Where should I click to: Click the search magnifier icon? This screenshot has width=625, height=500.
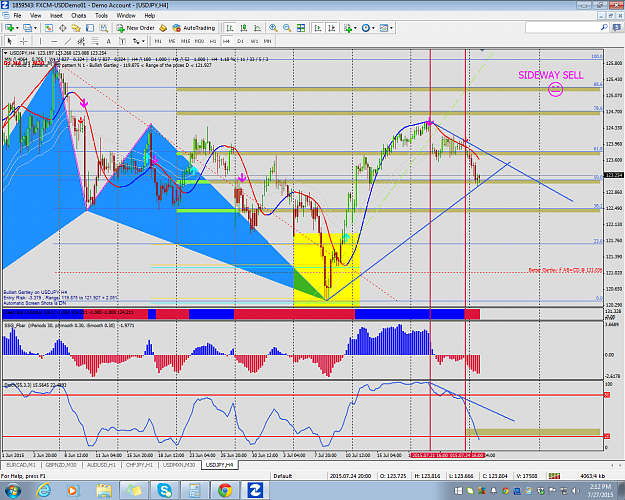pyautogui.click(x=604, y=28)
